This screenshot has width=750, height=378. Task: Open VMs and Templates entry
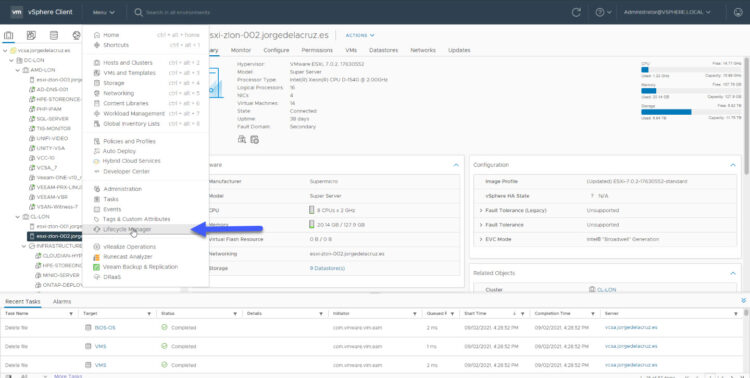pyautogui.click(x=129, y=73)
